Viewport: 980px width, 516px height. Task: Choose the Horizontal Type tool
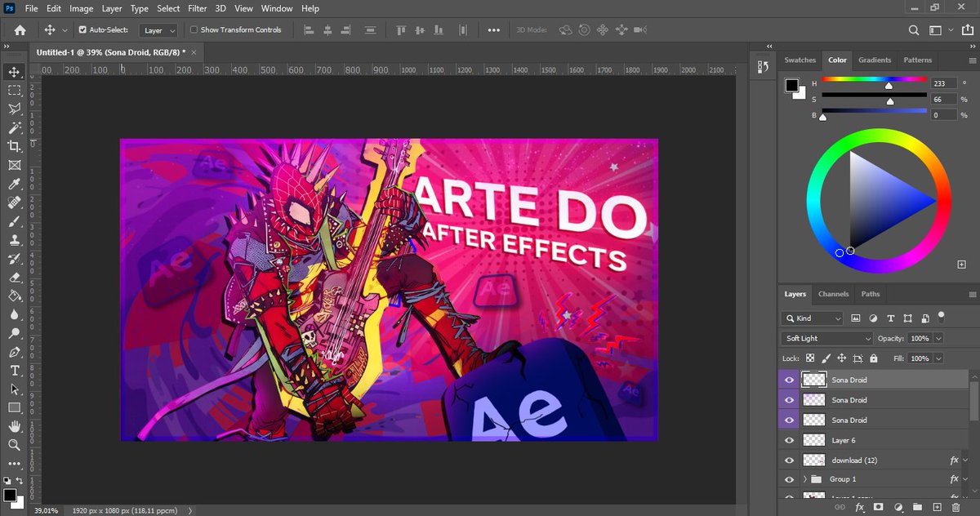click(x=14, y=370)
